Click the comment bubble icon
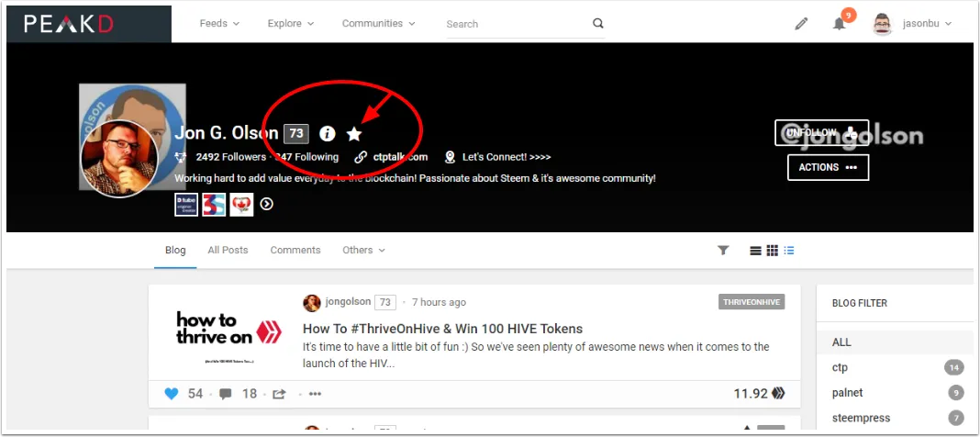The image size is (980, 437). [226, 394]
